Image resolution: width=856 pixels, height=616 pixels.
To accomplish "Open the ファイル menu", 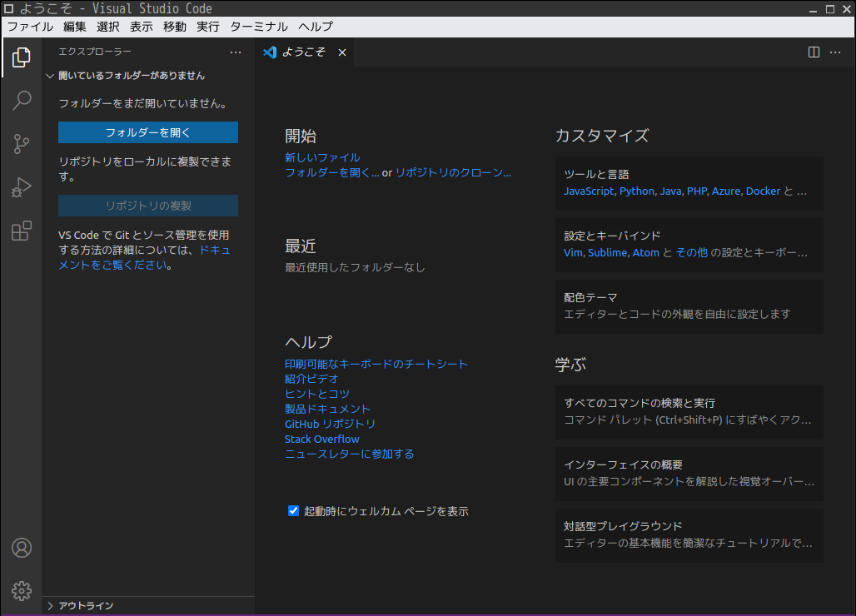I will pos(29,27).
